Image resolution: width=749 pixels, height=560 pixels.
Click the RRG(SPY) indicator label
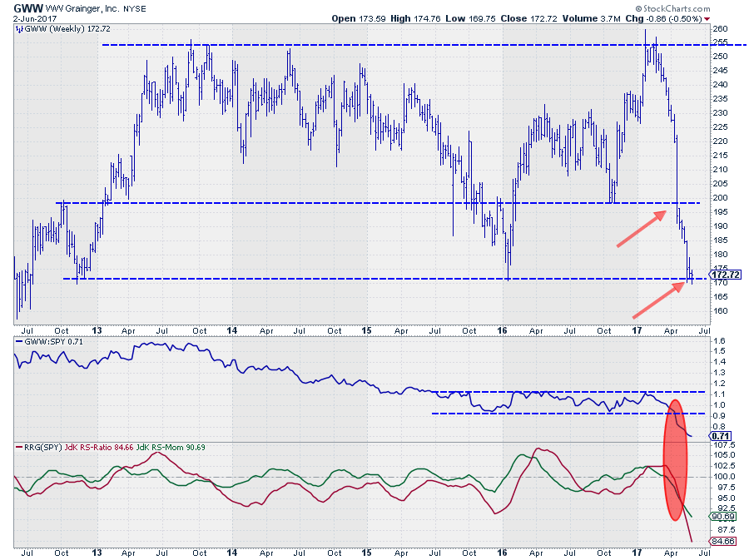coord(37,448)
